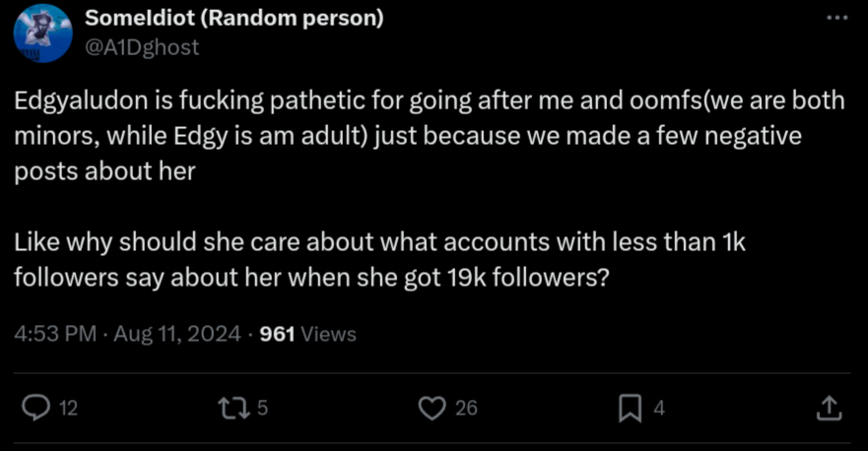Image resolution: width=868 pixels, height=451 pixels.
Task: Click the bookmark count of 4
Action: click(659, 408)
